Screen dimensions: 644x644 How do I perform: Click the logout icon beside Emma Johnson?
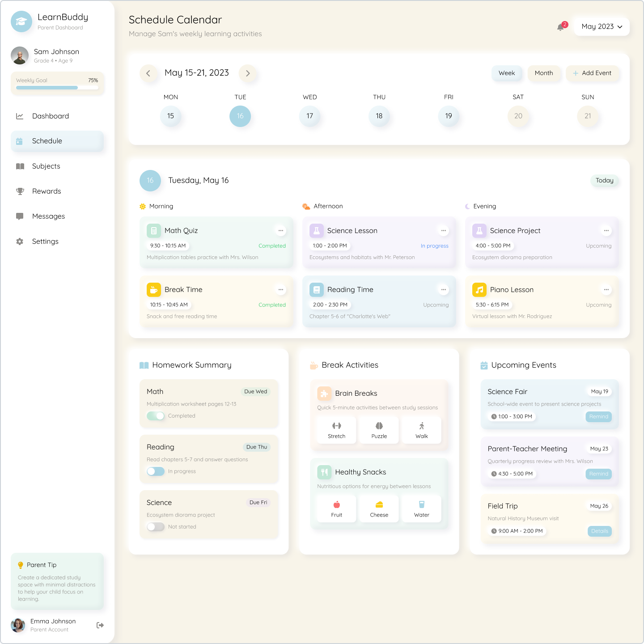[100, 625]
